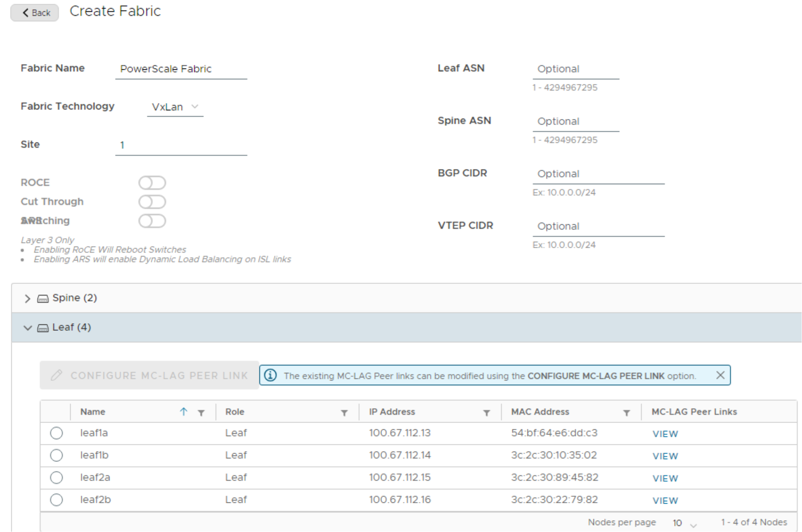View MC-LAG peer links for leaf2b
The height and width of the screenshot is (532, 802).
tap(665, 501)
